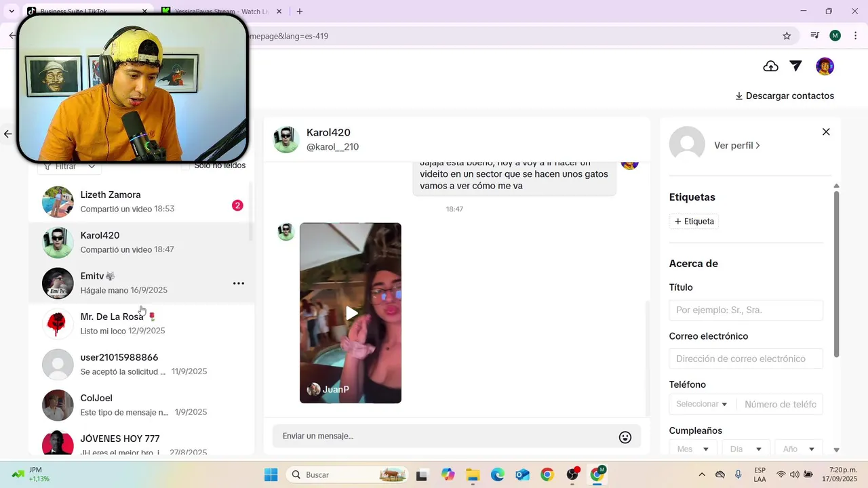Screen dimensions: 868x488
Task: Focus the Título input field
Action: click(746, 310)
